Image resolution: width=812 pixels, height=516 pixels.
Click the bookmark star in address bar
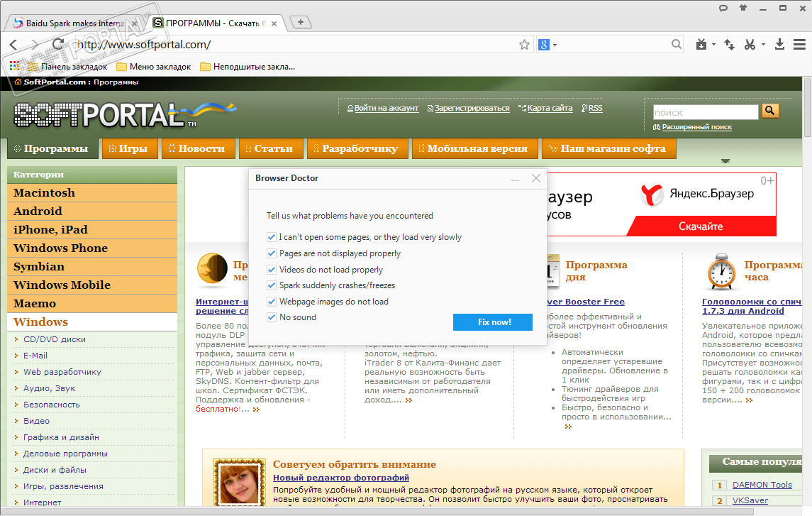coord(524,45)
